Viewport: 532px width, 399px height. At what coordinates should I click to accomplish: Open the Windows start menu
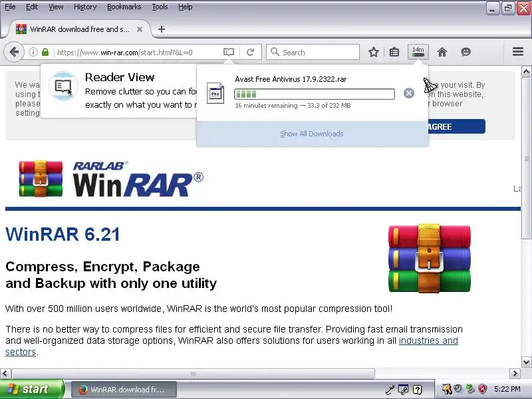[32, 389]
